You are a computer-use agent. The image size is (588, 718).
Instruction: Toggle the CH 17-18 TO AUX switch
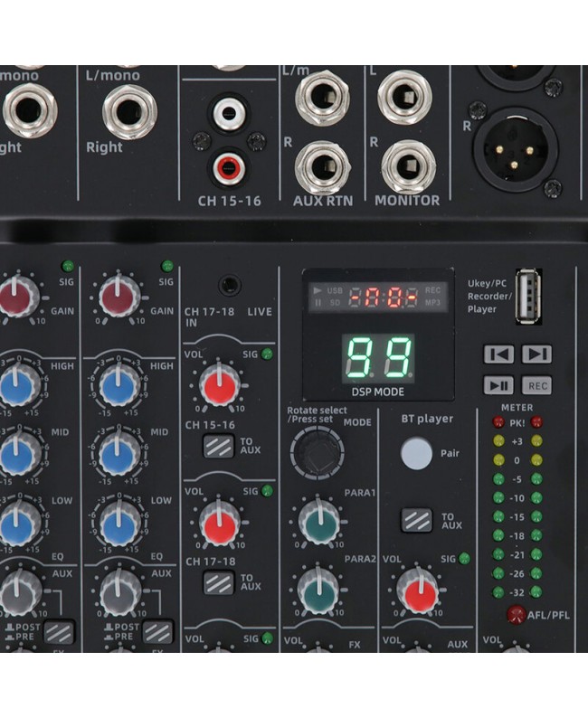(x=218, y=582)
